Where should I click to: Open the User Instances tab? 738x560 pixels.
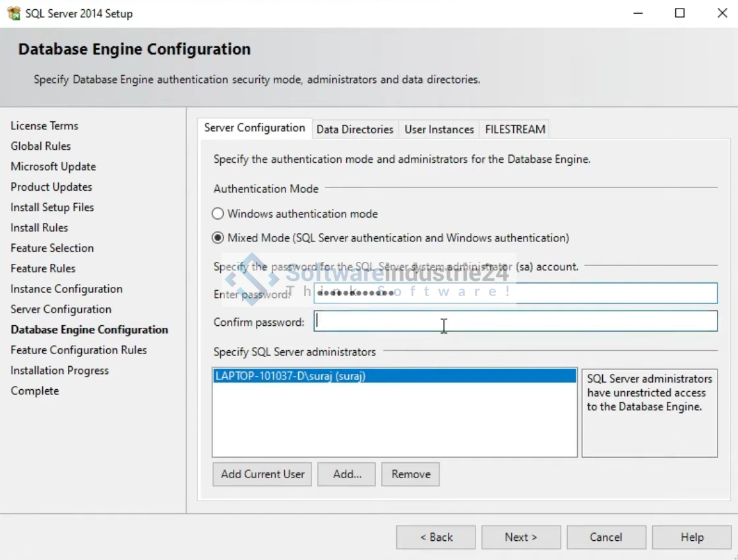[x=439, y=129]
